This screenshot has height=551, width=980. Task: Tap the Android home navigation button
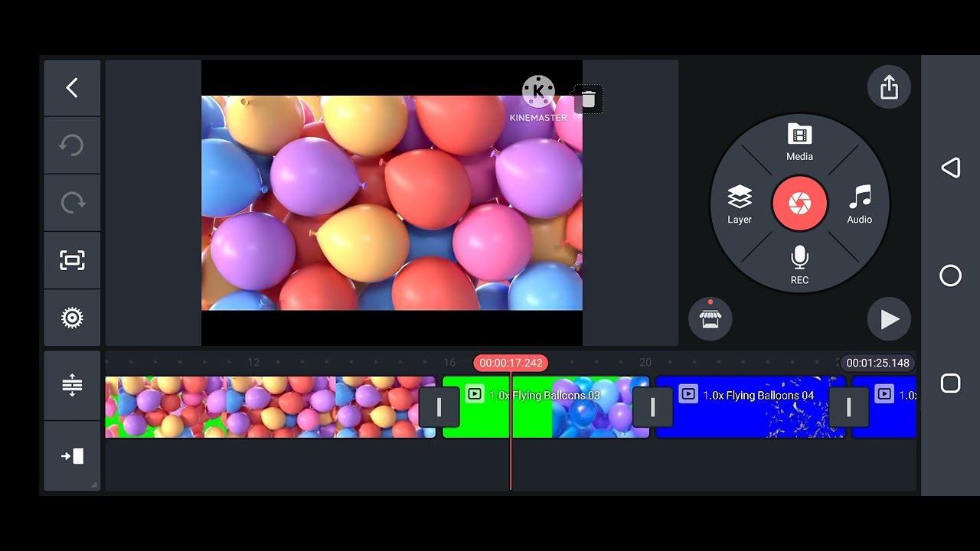(x=950, y=275)
